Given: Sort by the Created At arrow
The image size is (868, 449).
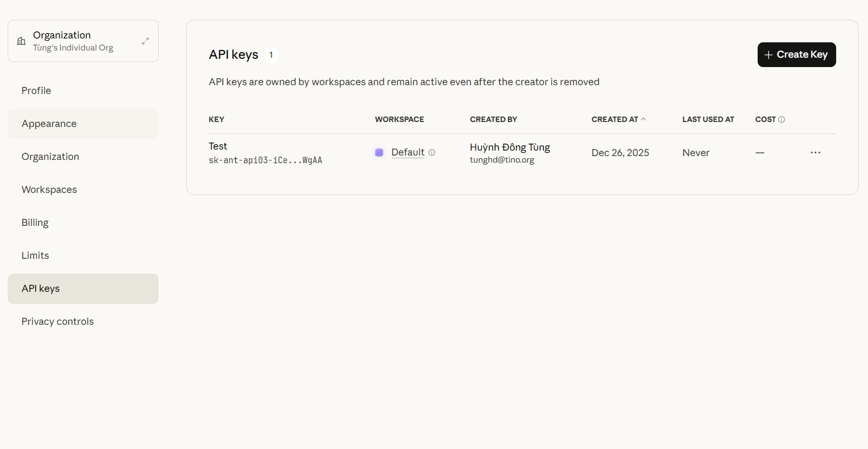Looking at the screenshot, I should tap(643, 119).
